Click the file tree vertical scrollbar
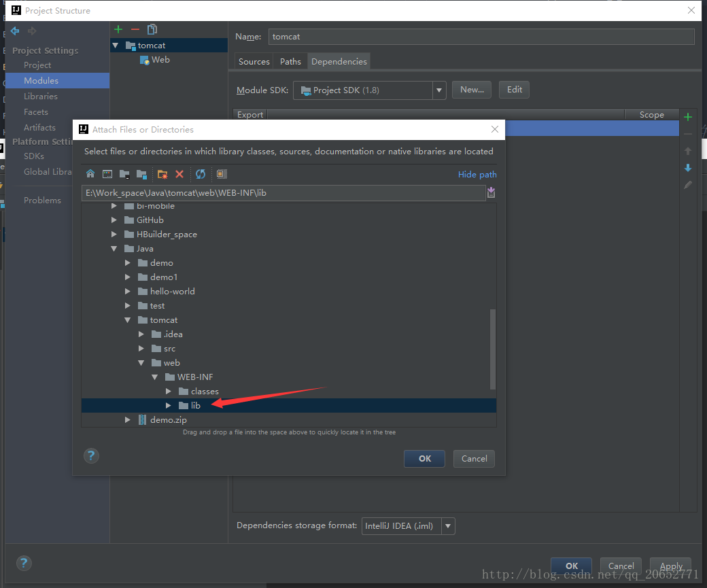Image resolution: width=707 pixels, height=588 pixels. 493,349
